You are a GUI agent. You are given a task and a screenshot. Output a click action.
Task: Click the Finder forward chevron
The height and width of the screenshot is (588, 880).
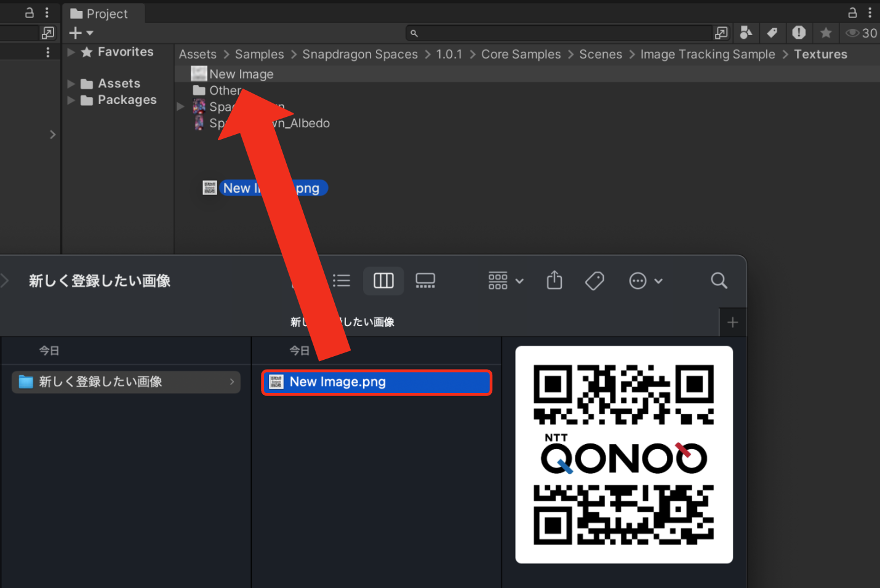tap(5, 281)
